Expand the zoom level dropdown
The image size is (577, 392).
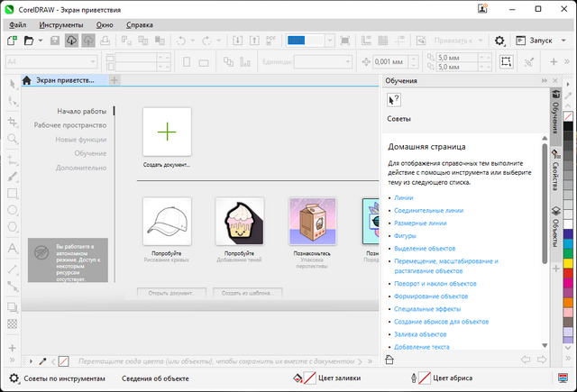(330, 41)
